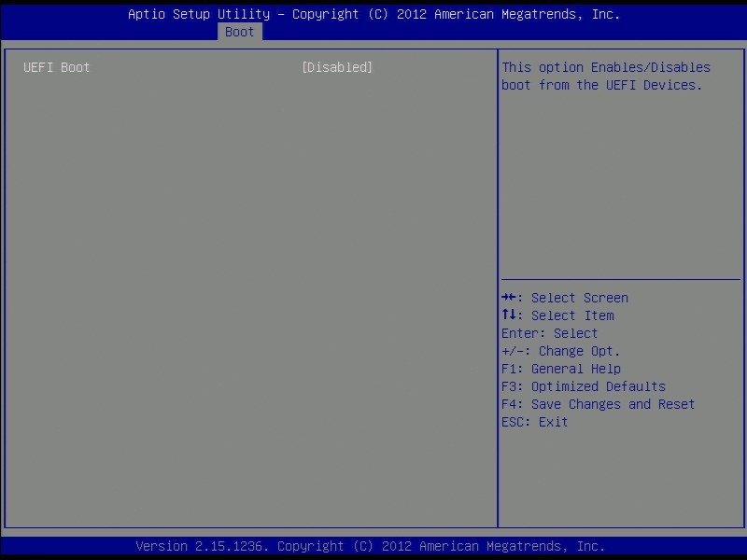Open the UEFI Boot [Disabled] value
747x560 pixels.
click(x=337, y=67)
